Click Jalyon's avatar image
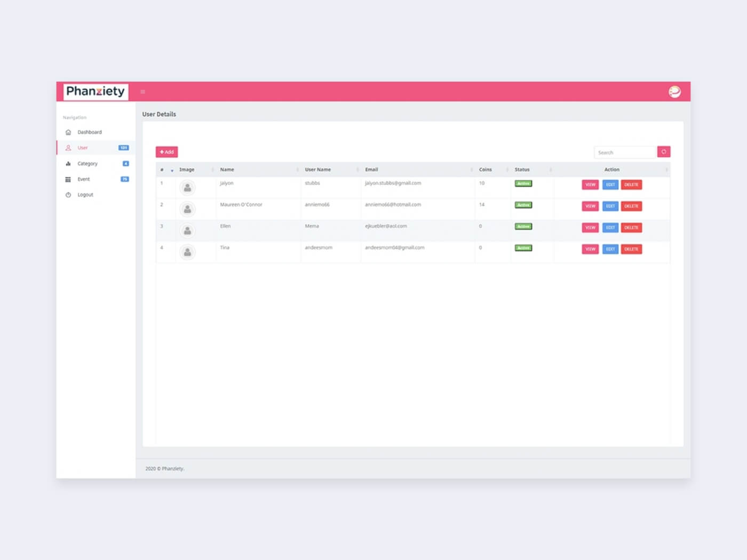 pyautogui.click(x=187, y=188)
